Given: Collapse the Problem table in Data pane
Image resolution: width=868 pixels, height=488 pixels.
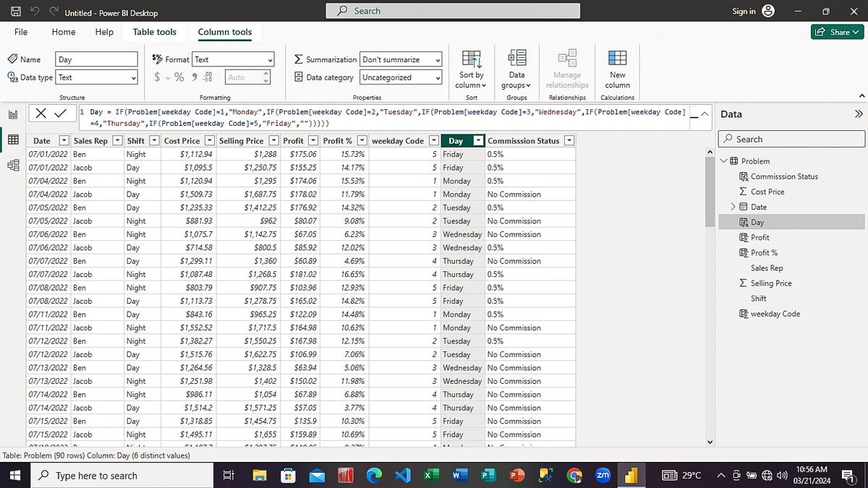Looking at the screenshot, I should coord(723,161).
